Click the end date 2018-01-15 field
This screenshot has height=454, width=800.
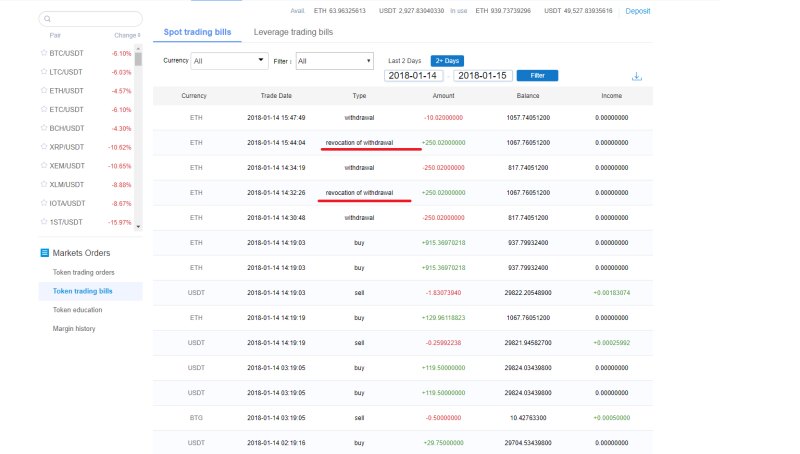pos(483,76)
